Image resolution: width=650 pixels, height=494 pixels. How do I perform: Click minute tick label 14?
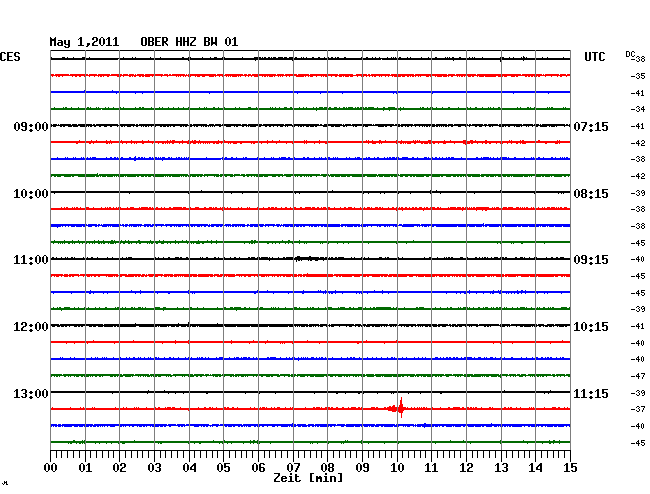point(535,468)
